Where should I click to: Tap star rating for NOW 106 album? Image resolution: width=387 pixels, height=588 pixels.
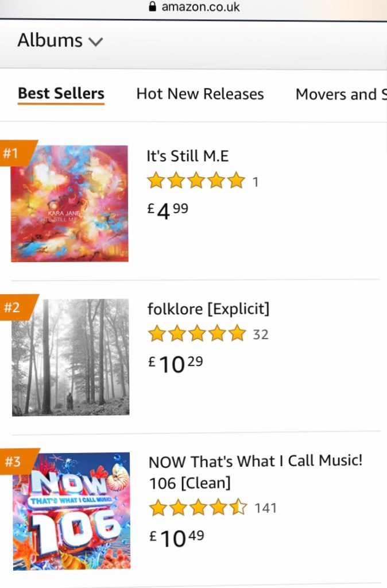point(198,508)
